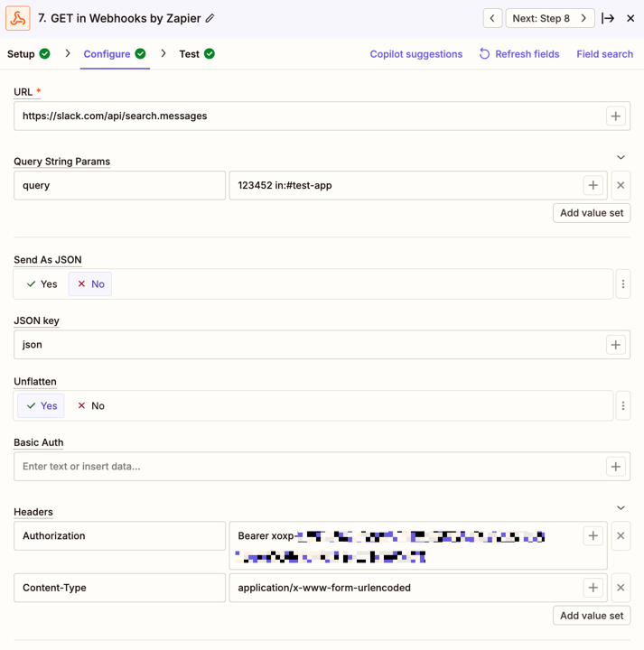
Task: Click the Webhooks by Zapier app icon
Action: (x=18, y=18)
